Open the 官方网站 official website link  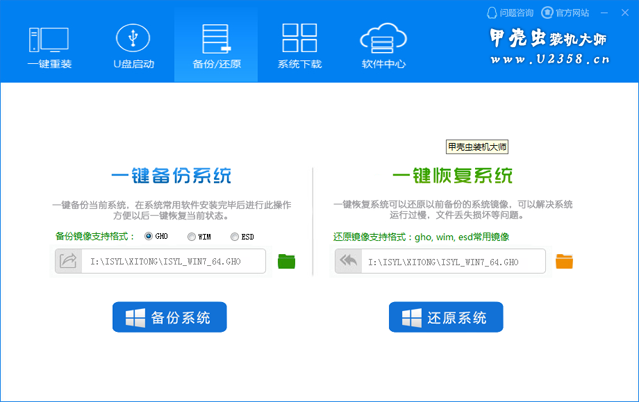point(565,13)
